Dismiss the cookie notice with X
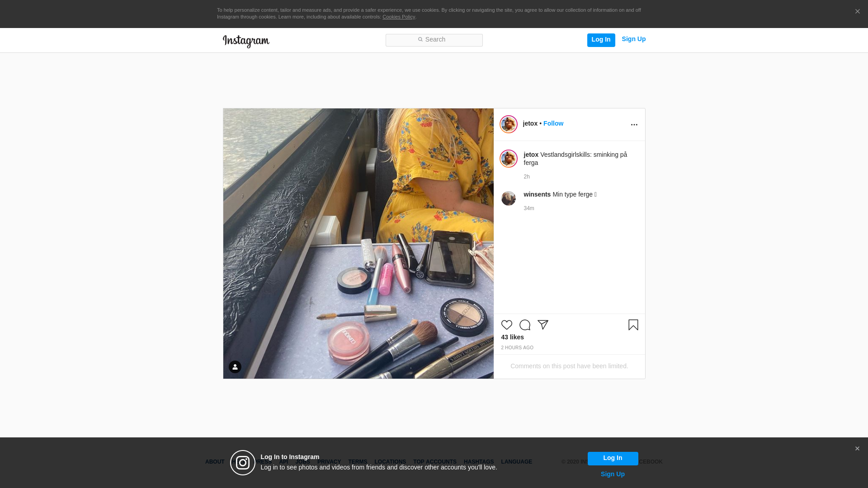Screen dimensions: 868x488 [x=857, y=11]
